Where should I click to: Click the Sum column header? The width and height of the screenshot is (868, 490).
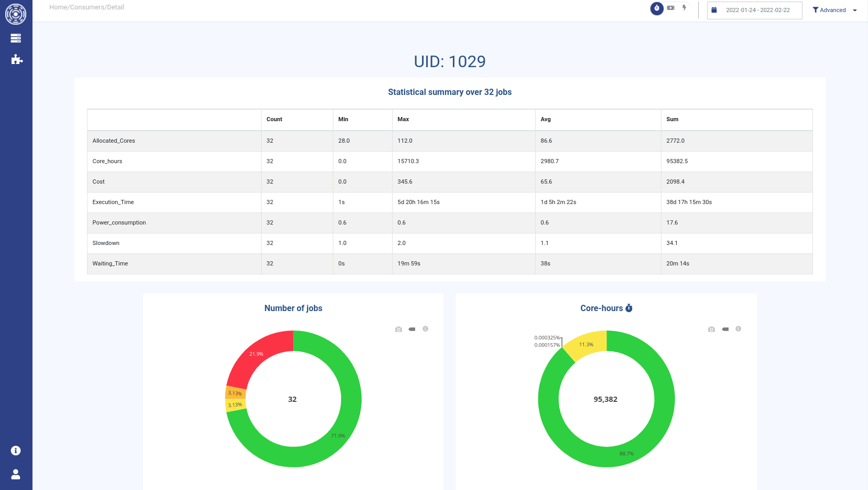pyautogui.click(x=672, y=120)
